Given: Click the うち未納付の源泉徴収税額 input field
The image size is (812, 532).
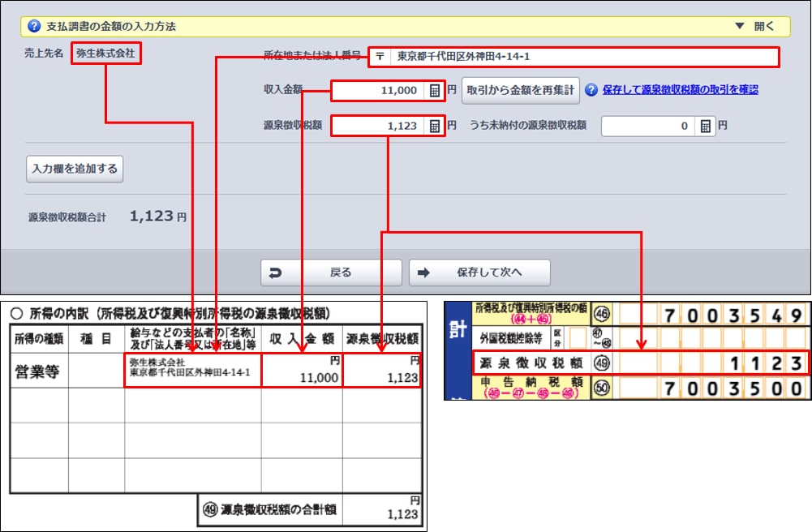Looking at the screenshot, I should coord(647,126).
